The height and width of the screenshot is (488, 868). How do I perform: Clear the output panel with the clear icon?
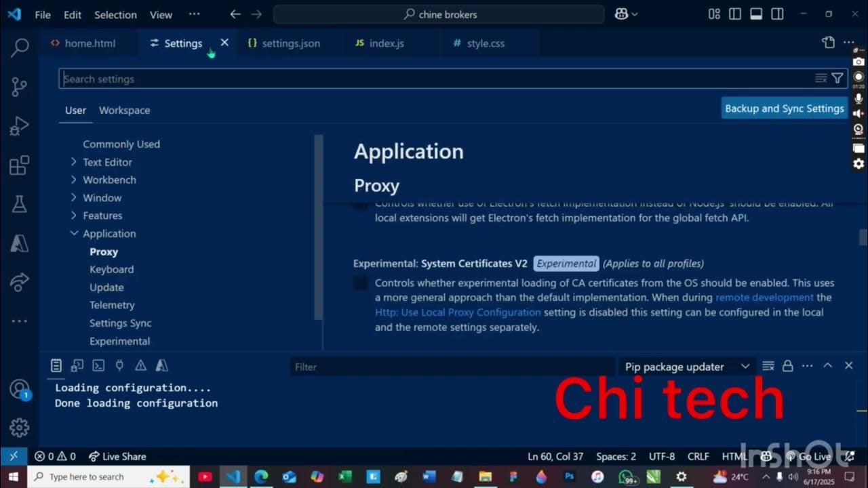(x=768, y=366)
